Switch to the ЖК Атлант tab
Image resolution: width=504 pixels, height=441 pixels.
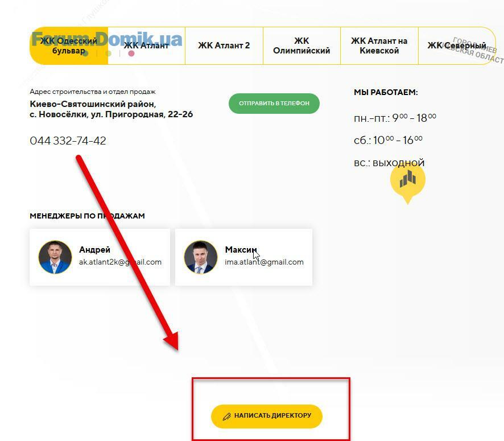coord(146,46)
